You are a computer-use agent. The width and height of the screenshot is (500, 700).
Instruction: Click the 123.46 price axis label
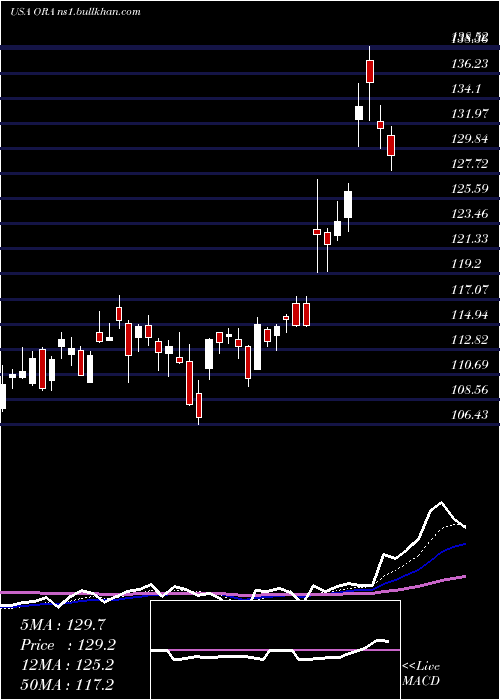pos(470,214)
